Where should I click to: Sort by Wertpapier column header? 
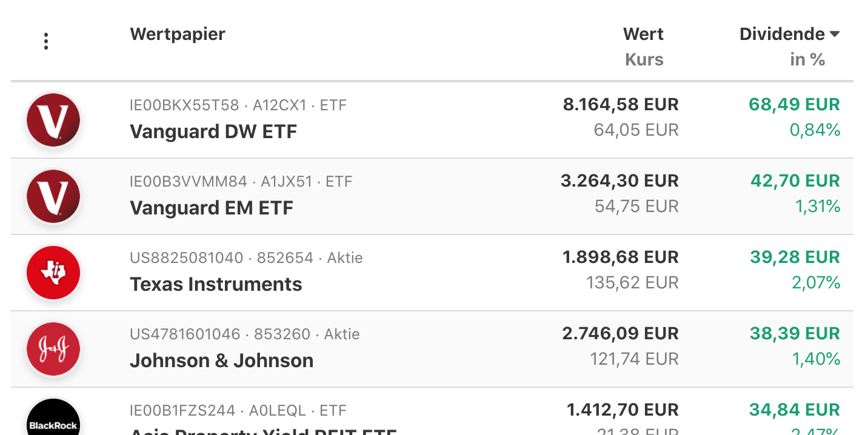click(178, 34)
